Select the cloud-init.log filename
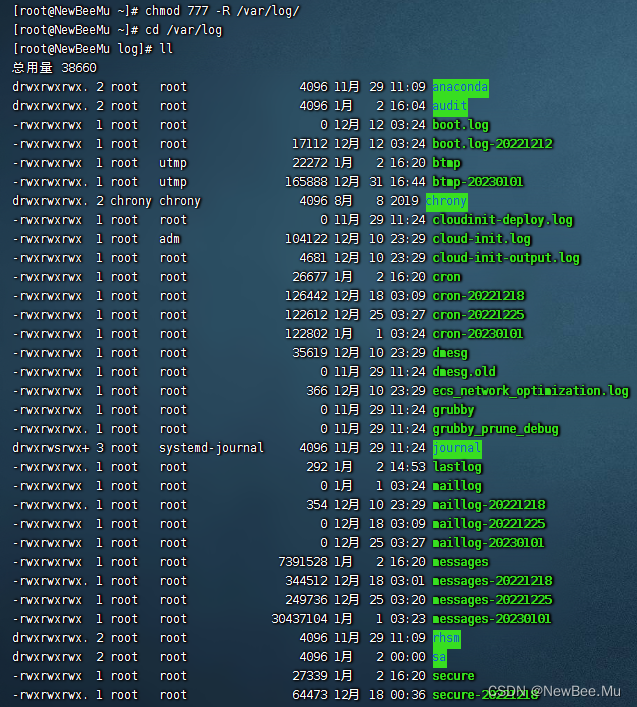Screen dimensions: 637x707 (481, 239)
